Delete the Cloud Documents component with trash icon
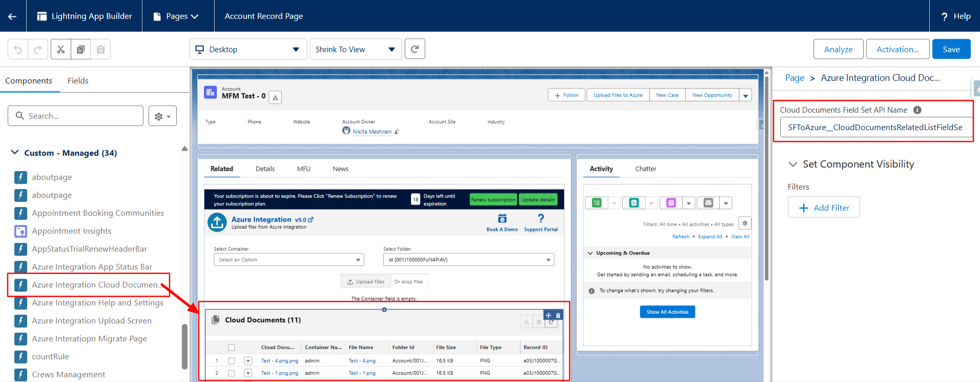The width and height of the screenshot is (980, 382). pyautogui.click(x=558, y=315)
